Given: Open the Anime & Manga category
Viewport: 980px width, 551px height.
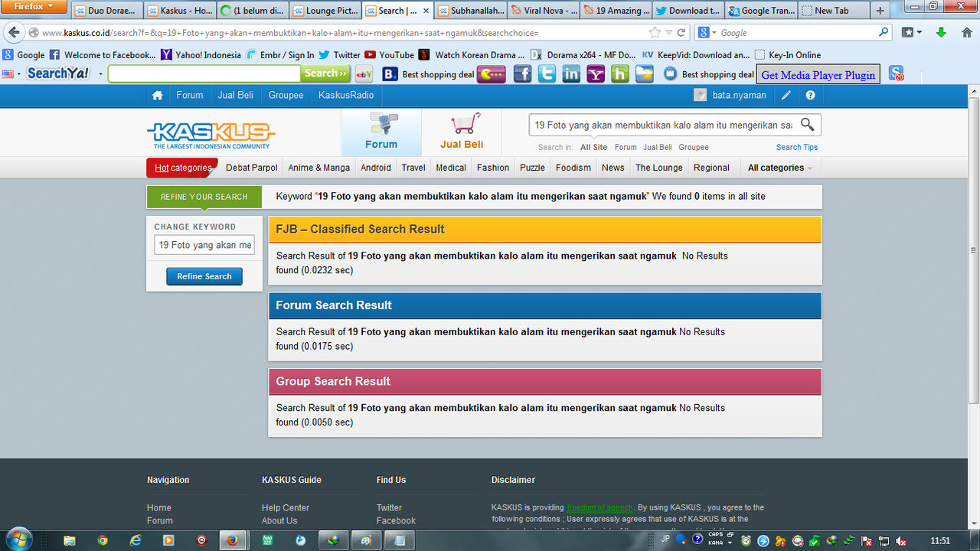Looking at the screenshot, I should point(319,168).
